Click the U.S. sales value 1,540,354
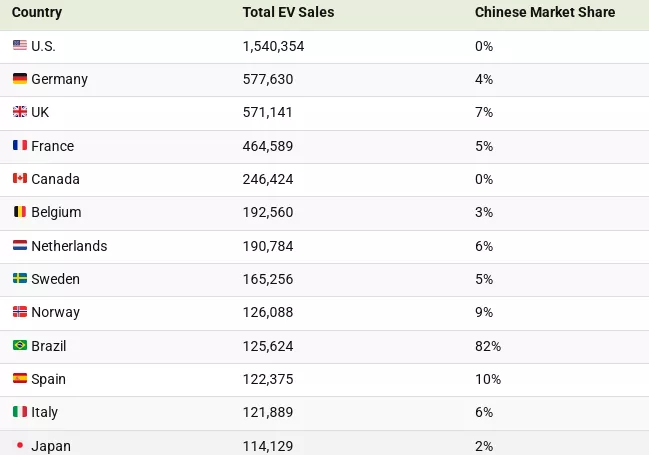The image size is (649, 455). tap(273, 46)
